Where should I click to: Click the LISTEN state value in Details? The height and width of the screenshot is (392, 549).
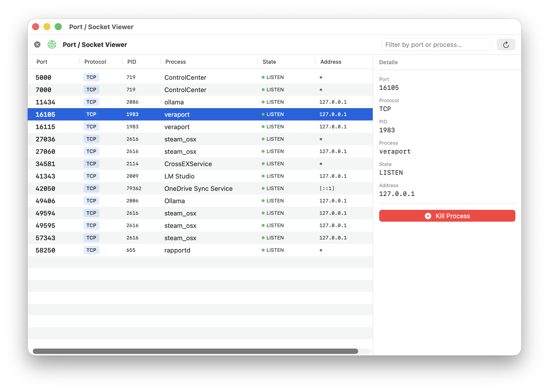(391, 173)
